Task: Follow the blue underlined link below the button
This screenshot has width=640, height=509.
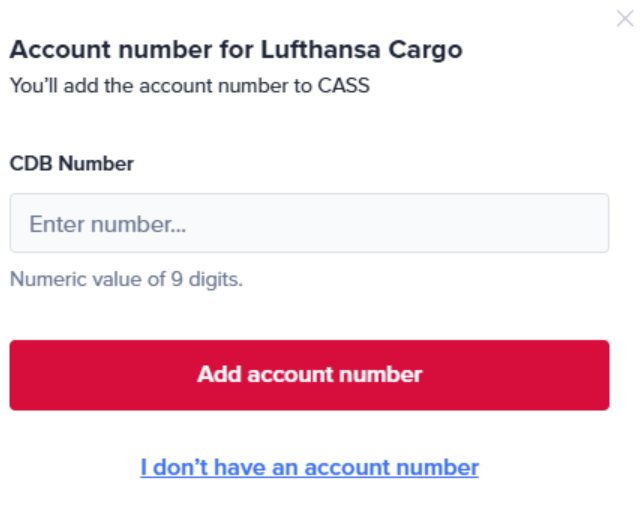Action: coord(309,467)
